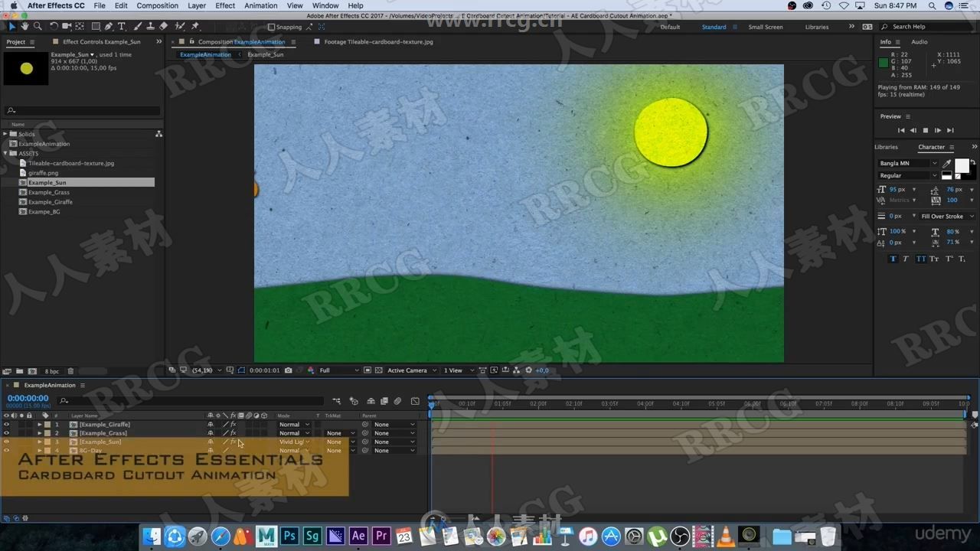The height and width of the screenshot is (551, 980).
Task: Open the Regular font style dropdown
Action: 908,175
